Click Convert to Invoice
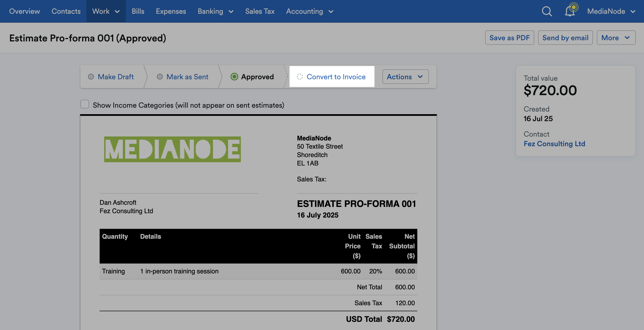644x330 pixels. [336, 77]
